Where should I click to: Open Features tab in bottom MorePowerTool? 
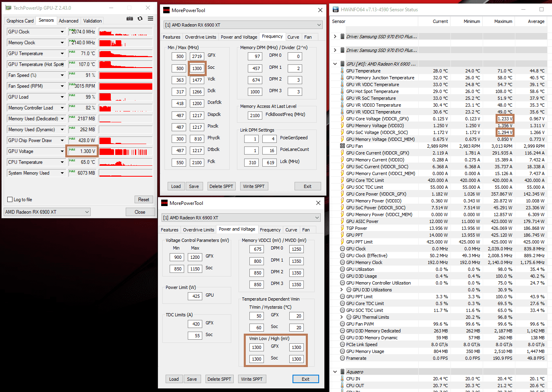point(170,230)
